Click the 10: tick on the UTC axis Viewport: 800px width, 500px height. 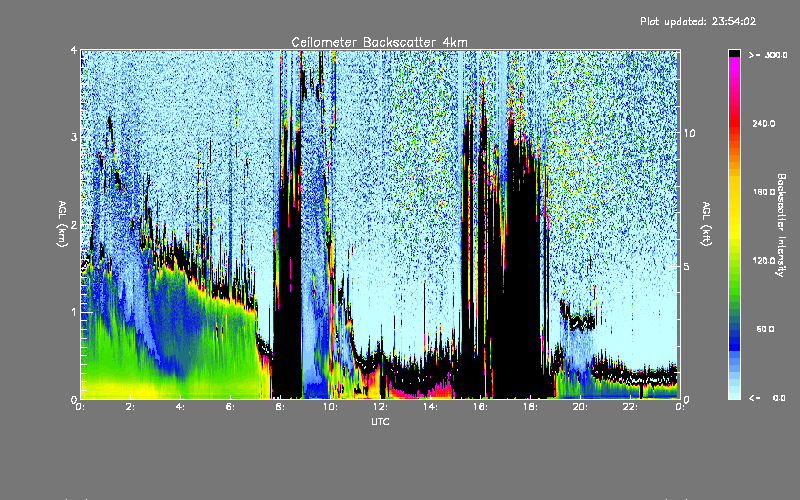(x=330, y=407)
